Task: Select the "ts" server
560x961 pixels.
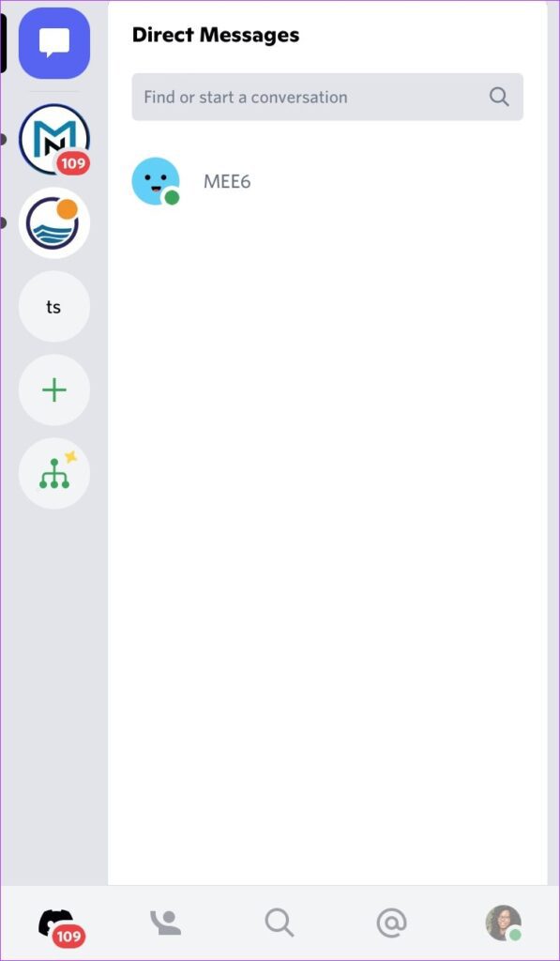Action: (x=53, y=307)
